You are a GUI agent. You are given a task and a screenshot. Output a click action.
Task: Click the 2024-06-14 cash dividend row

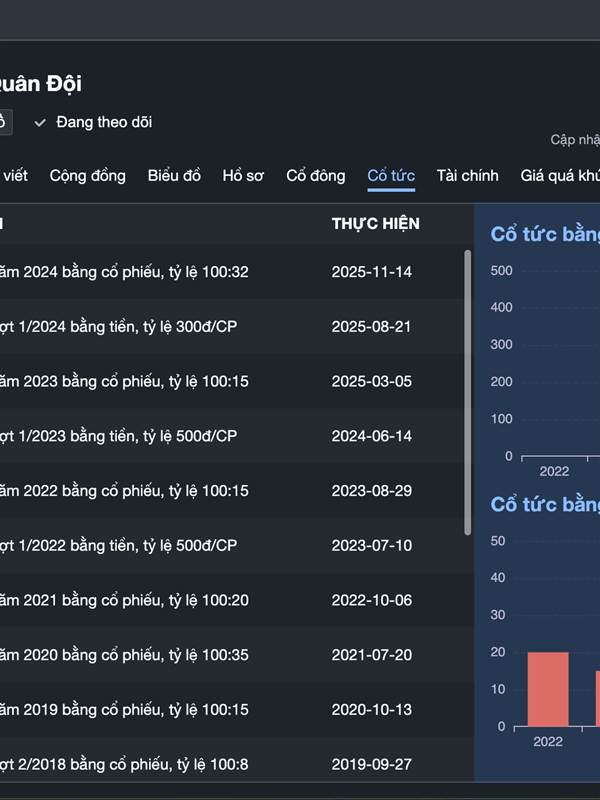(x=230, y=436)
